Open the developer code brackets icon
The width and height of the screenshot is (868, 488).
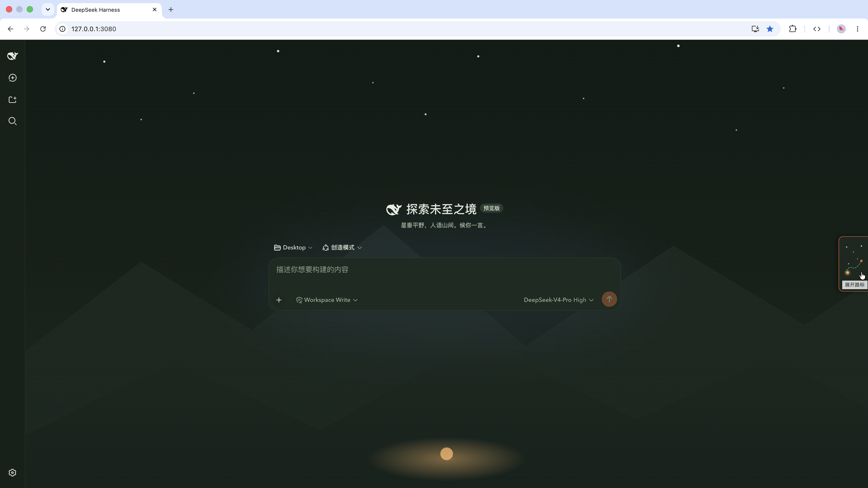(817, 29)
